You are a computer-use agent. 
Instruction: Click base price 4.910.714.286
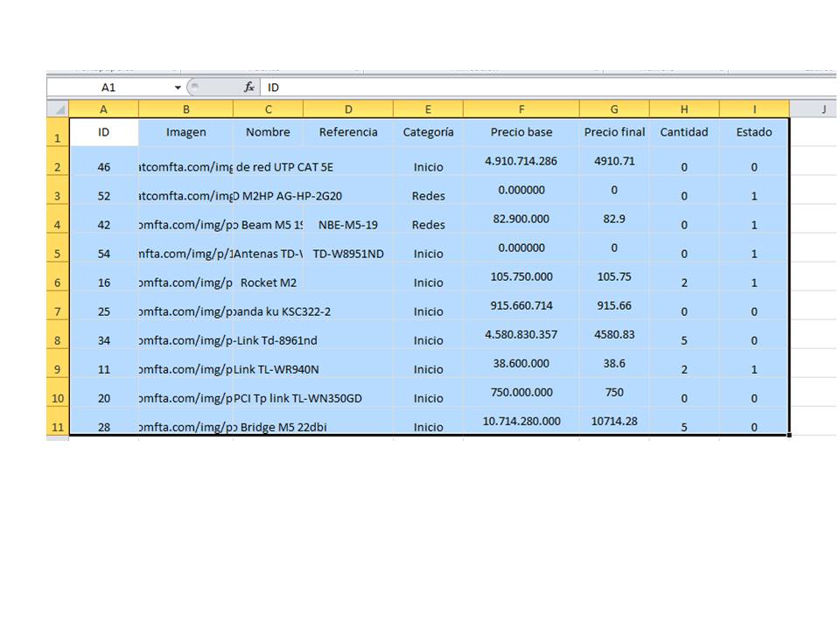(x=521, y=161)
